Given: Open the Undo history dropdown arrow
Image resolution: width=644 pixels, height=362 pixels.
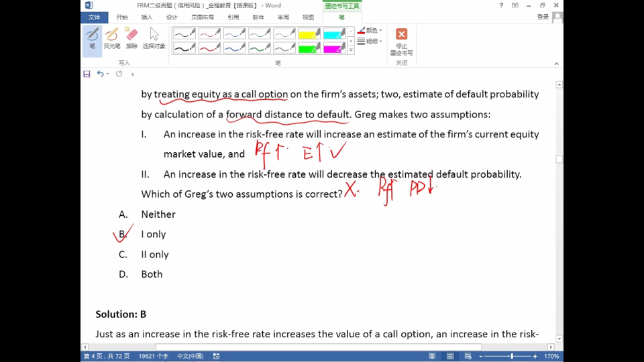Looking at the screenshot, I should coord(107,74).
